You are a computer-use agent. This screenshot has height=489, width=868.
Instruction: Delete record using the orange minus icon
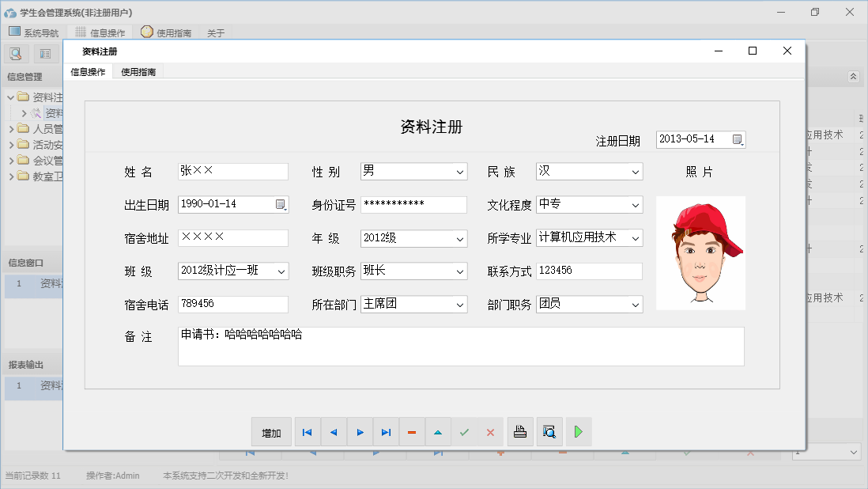tap(412, 432)
